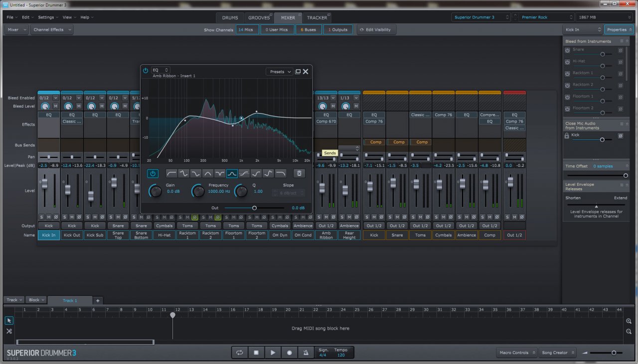Open the Kick In channel selector

tap(582, 30)
